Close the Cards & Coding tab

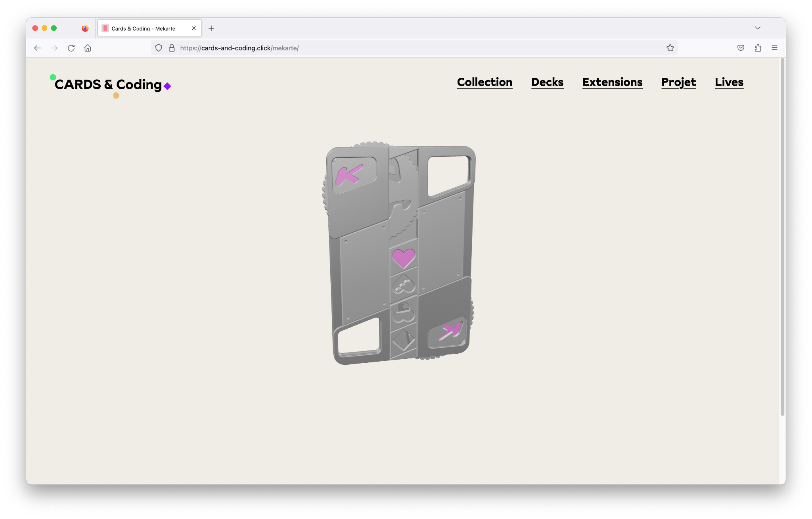click(194, 28)
